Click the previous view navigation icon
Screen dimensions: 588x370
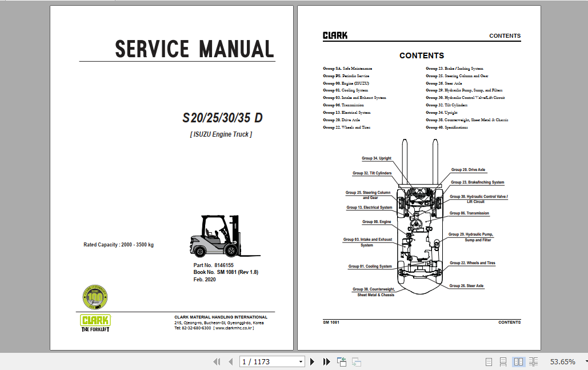[x=342, y=362]
